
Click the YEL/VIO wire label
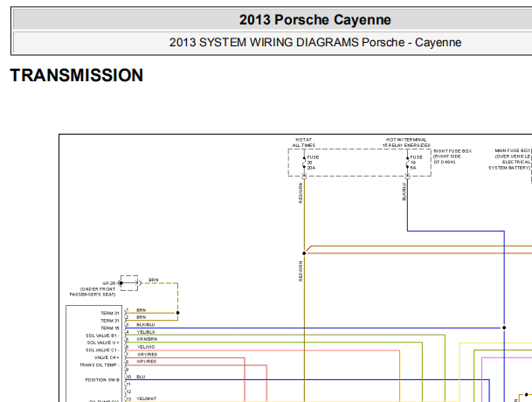click(146, 347)
